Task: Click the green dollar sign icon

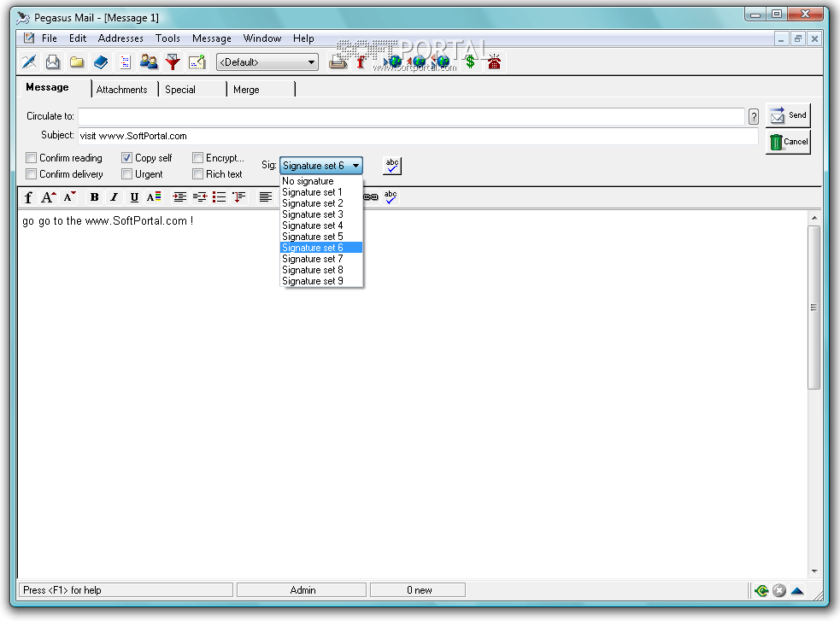Action: click(x=470, y=62)
